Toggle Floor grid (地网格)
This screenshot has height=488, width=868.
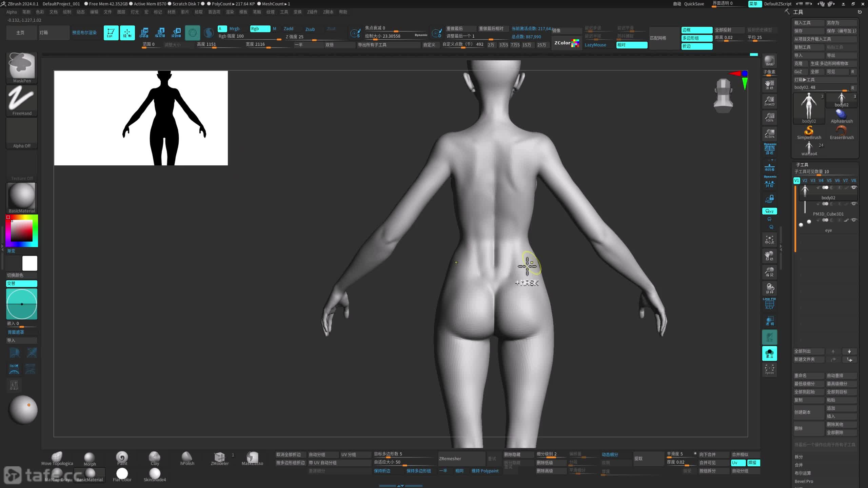769,166
